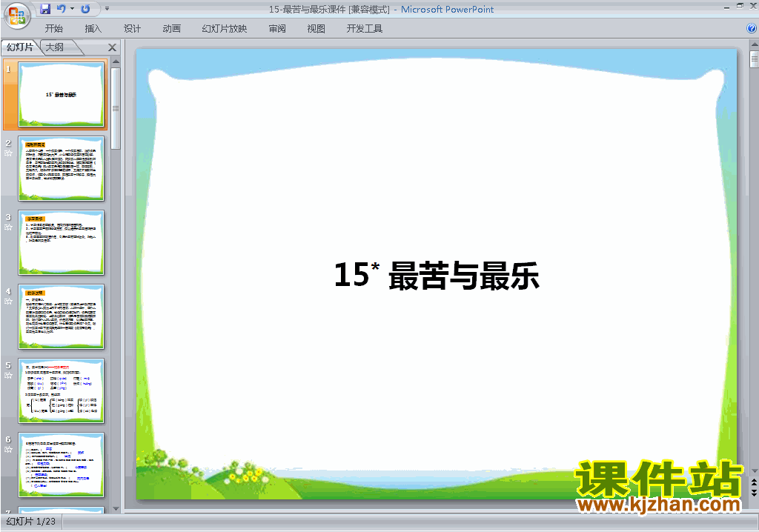The image size is (759, 532).
Task: Open the 开始 ribbon tab
Action: (53, 29)
